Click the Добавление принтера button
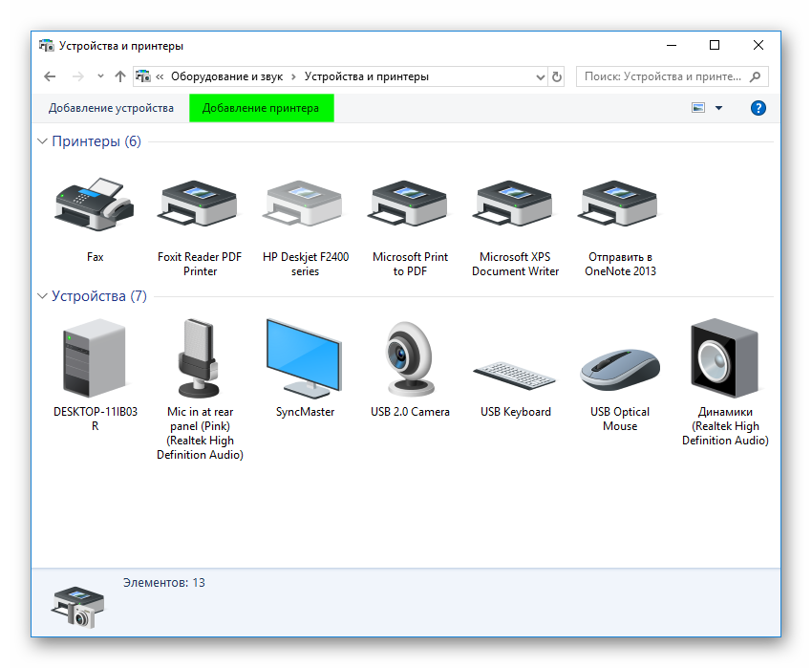Image resolution: width=812 pixels, height=668 pixels. point(261,109)
